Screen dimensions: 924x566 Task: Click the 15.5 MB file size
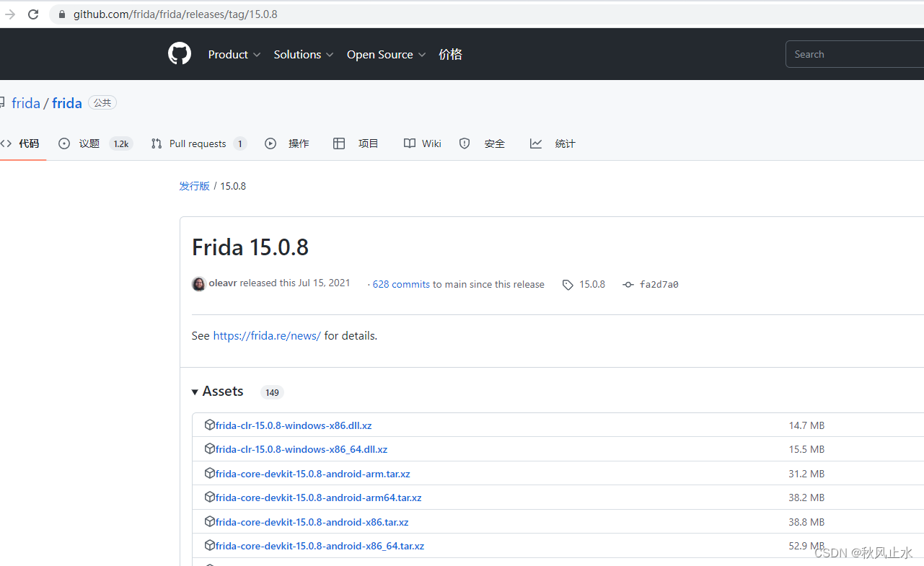pyautogui.click(x=806, y=449)
